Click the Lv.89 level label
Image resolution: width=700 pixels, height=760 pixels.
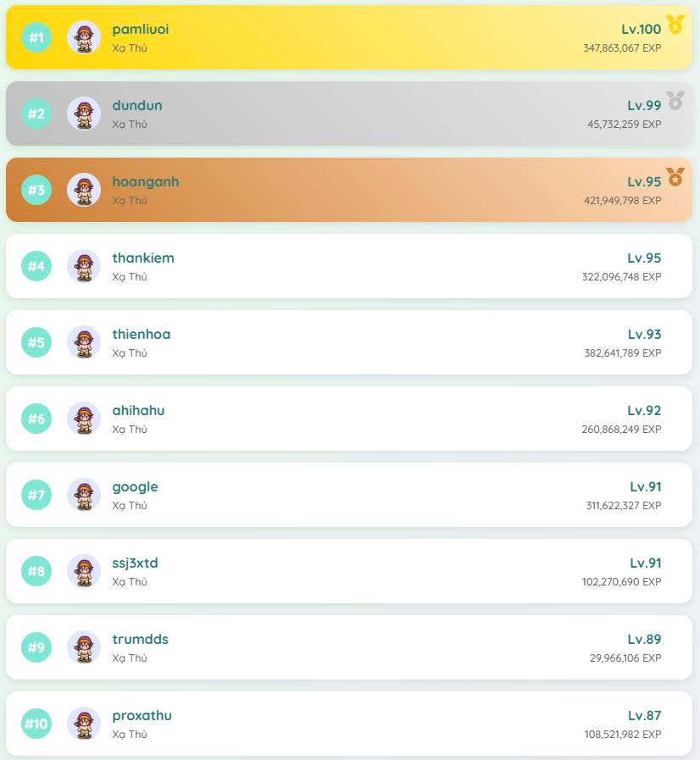[x=644, y=639]
